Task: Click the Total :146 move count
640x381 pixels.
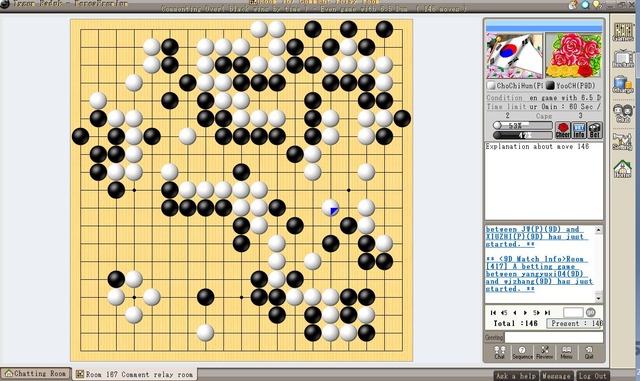Action: point(515,323)
